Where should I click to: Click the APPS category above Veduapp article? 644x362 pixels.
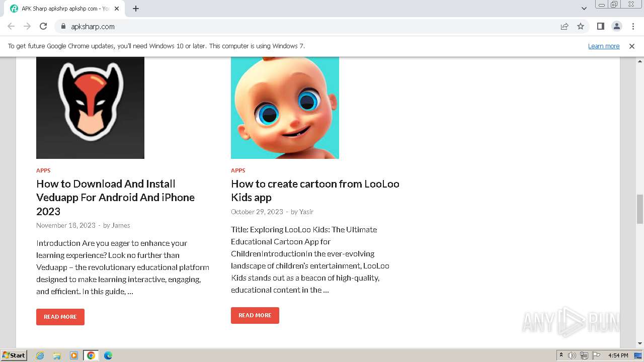43,170
